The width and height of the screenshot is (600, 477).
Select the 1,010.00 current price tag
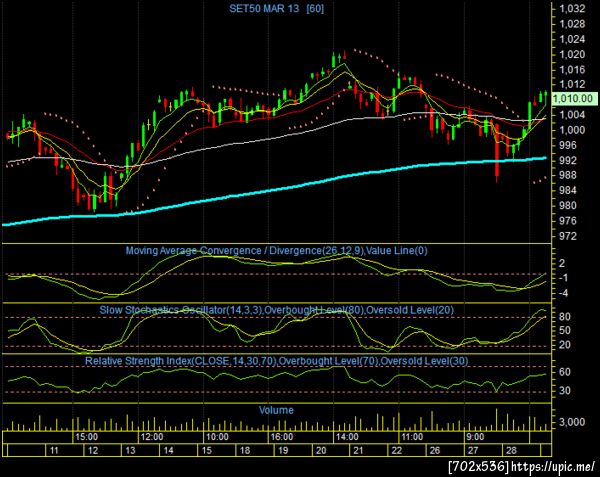[x=573, y=99]
